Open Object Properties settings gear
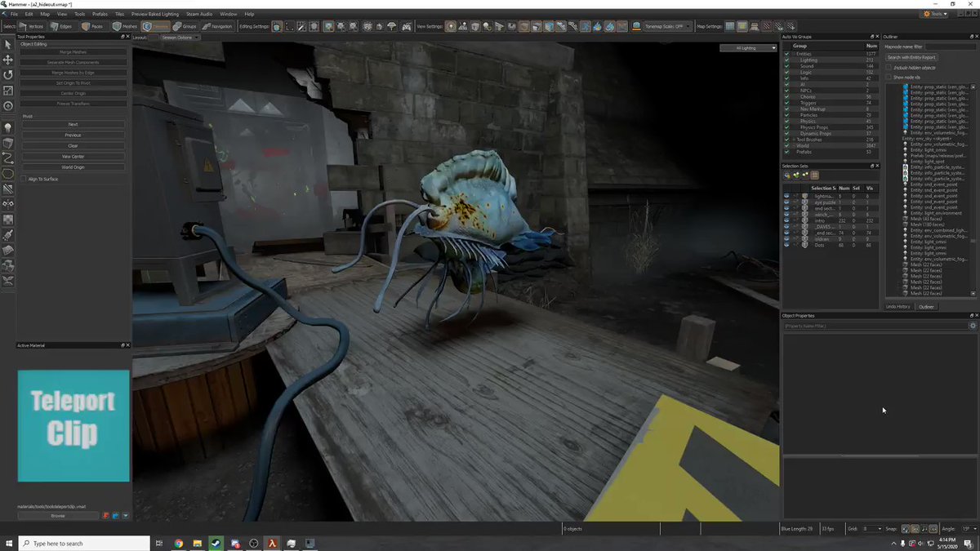 (x=973, y=326)
